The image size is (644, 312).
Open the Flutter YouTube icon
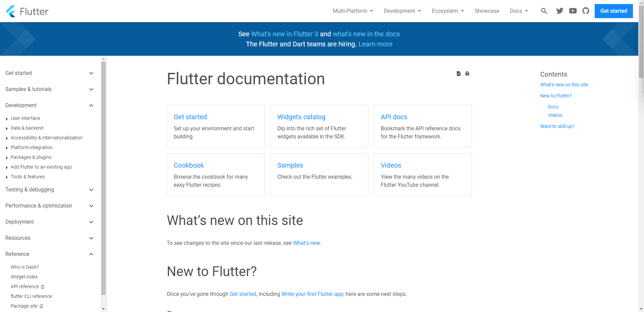pos(573,11)
